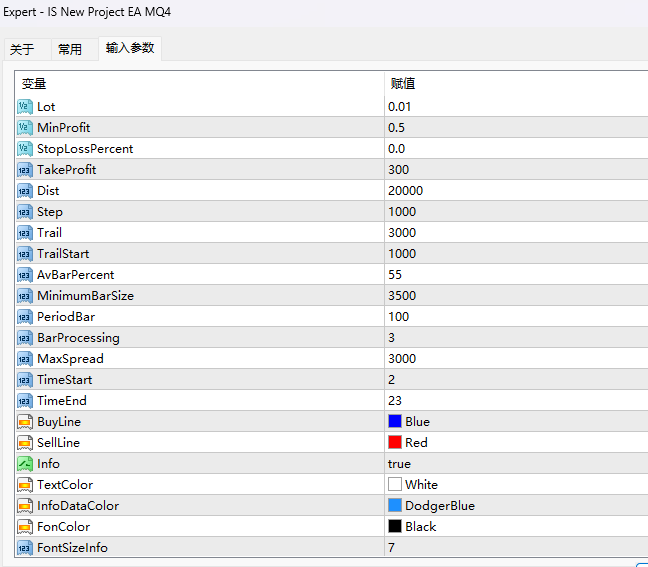The height and width of the screenshot is (567, 648).
Task: Click the PeriodBar row icon
Action: click(x=25, y=317)
